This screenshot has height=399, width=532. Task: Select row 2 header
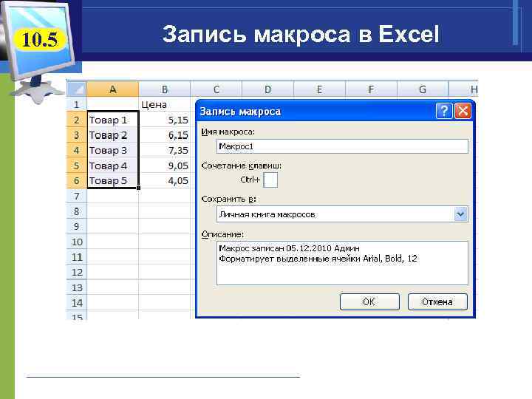[x=77, y=120]
